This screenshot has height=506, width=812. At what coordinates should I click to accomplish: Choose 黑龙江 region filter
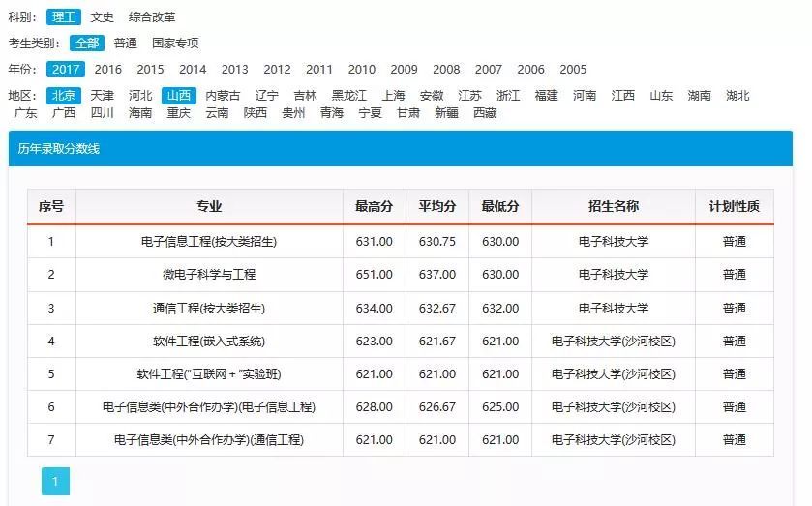pyautogui.click(x=348, y=96)
